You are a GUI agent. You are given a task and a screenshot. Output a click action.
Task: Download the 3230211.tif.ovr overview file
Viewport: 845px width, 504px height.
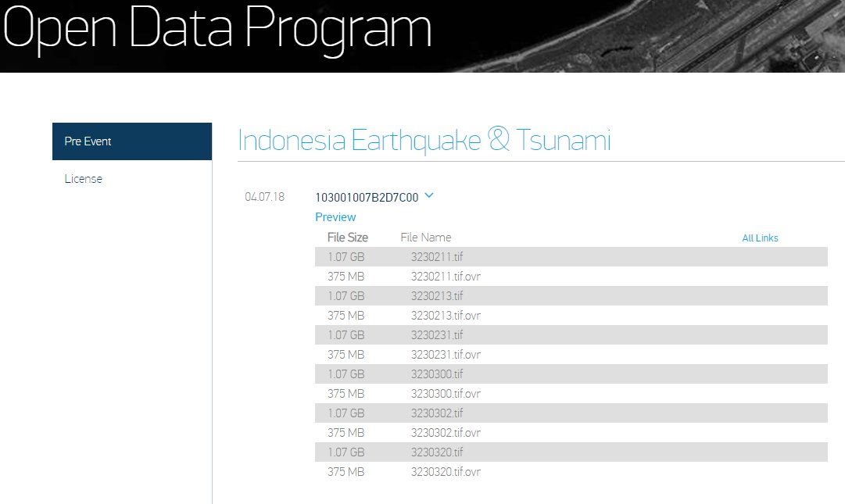447,276
